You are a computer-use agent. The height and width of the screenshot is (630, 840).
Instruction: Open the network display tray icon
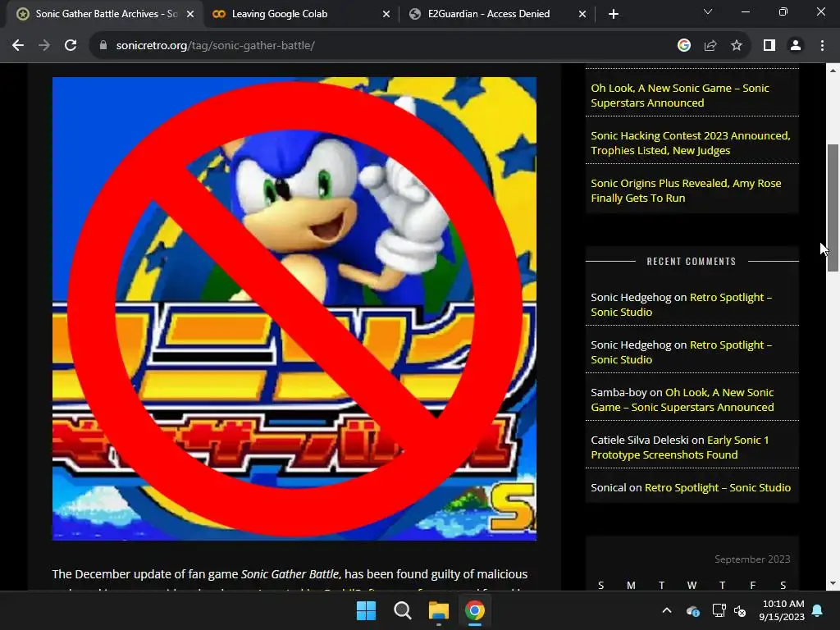pyautogui.click(x=719, y=610)
